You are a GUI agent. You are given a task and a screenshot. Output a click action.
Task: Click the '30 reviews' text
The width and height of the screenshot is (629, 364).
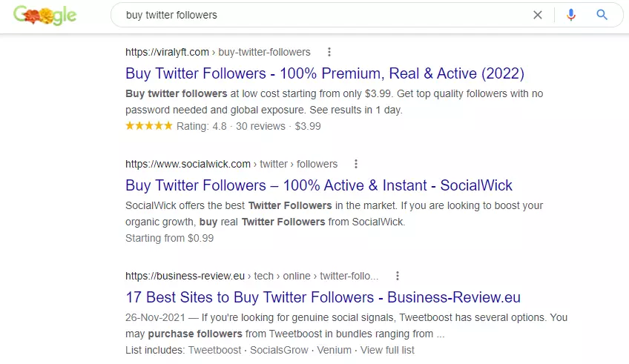(260, 126)
